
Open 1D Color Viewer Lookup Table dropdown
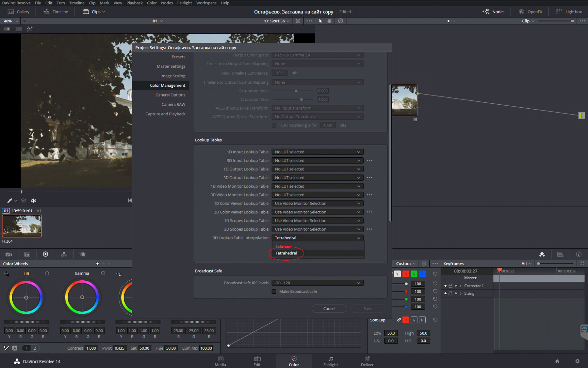(318, 203)
